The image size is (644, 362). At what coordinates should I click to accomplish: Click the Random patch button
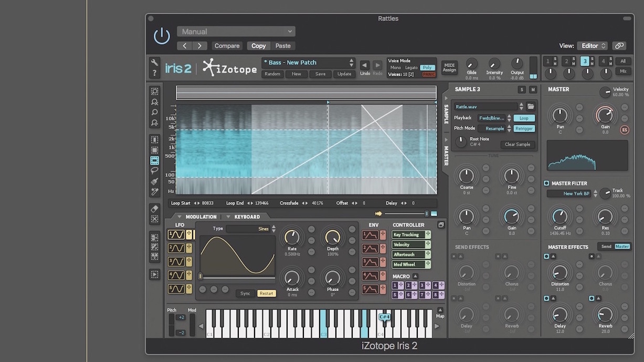point(272,74)
